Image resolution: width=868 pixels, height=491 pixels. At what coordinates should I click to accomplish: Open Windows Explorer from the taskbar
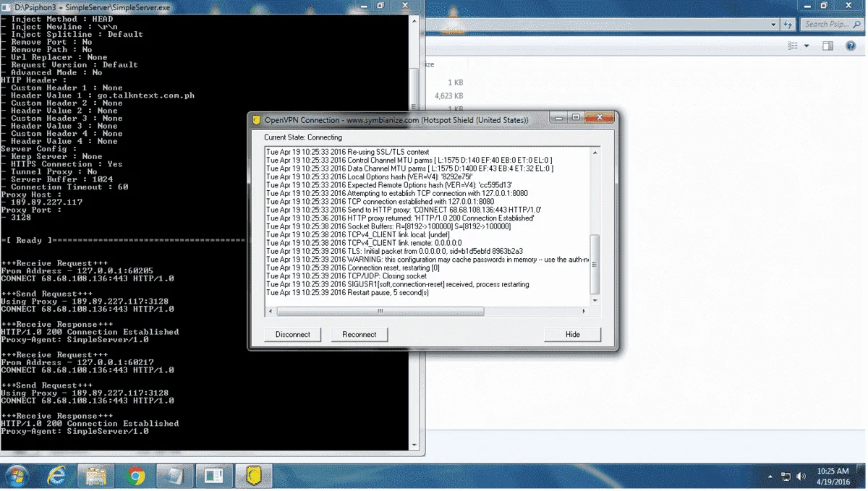point(95,476)
